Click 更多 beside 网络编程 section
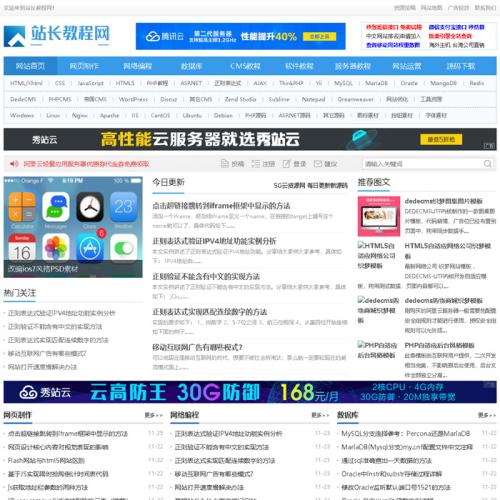 pyautogui.click(x=321, y=415)
